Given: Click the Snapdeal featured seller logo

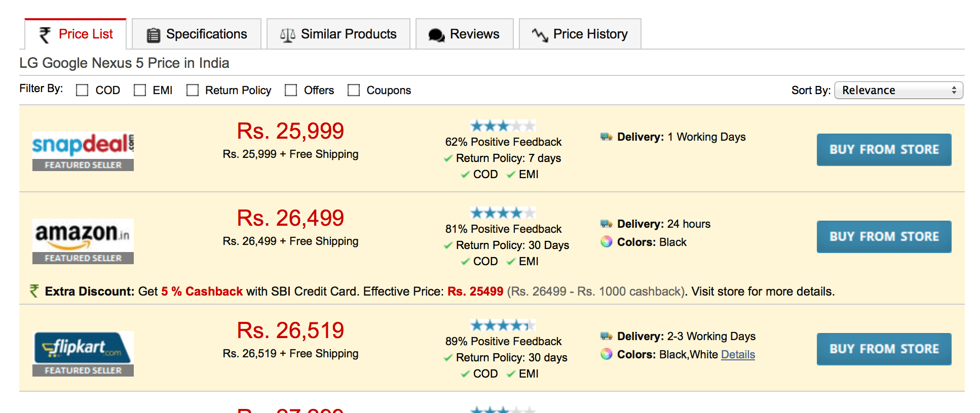Looking at the screenshot, I should point(83,151).
